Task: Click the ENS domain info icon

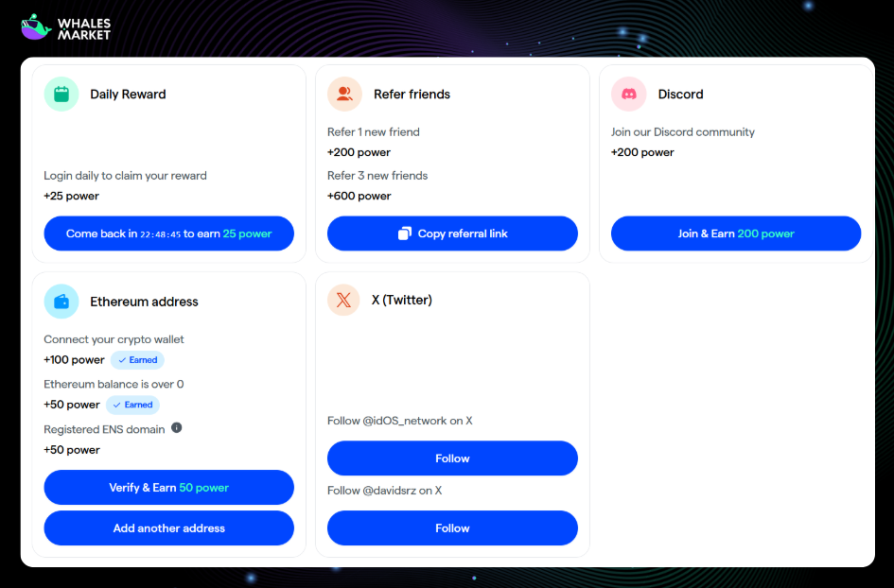Action: (x=176, y=428)
